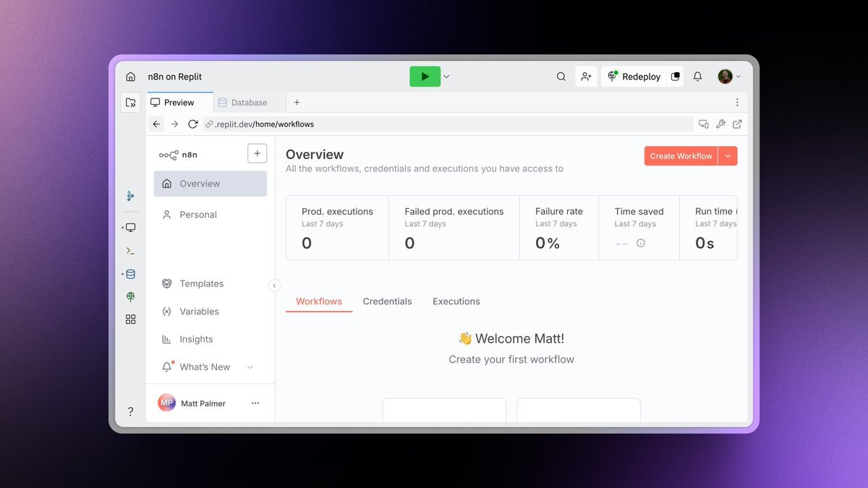
Task: Open the Deployments icon in left rail
Action: pos(130,296)
